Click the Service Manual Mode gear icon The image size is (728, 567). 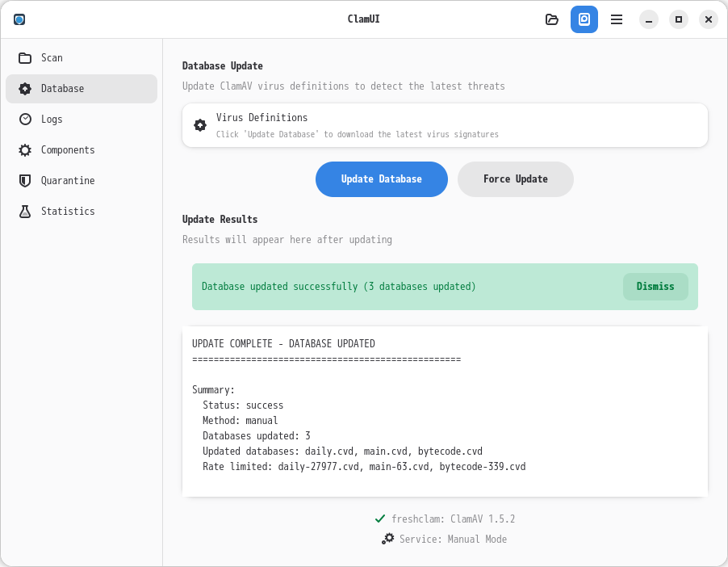(x=388, y=539)
